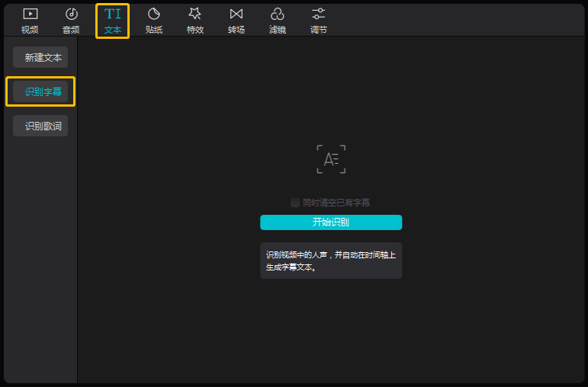Screen dimensions: 588x387
Task: Open the 转场 tab label
Action: coord(236,30)
